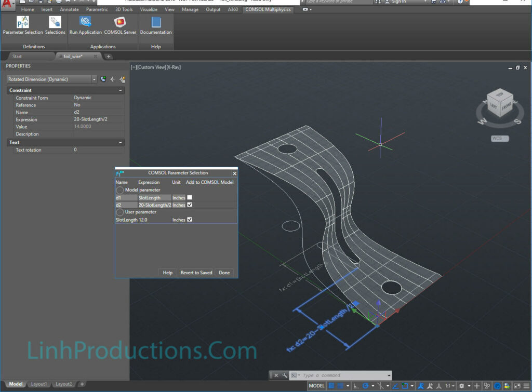
Task: Click the LEFT face of the ViewCube
Action: pyautogui.click(x=494, y=106)
